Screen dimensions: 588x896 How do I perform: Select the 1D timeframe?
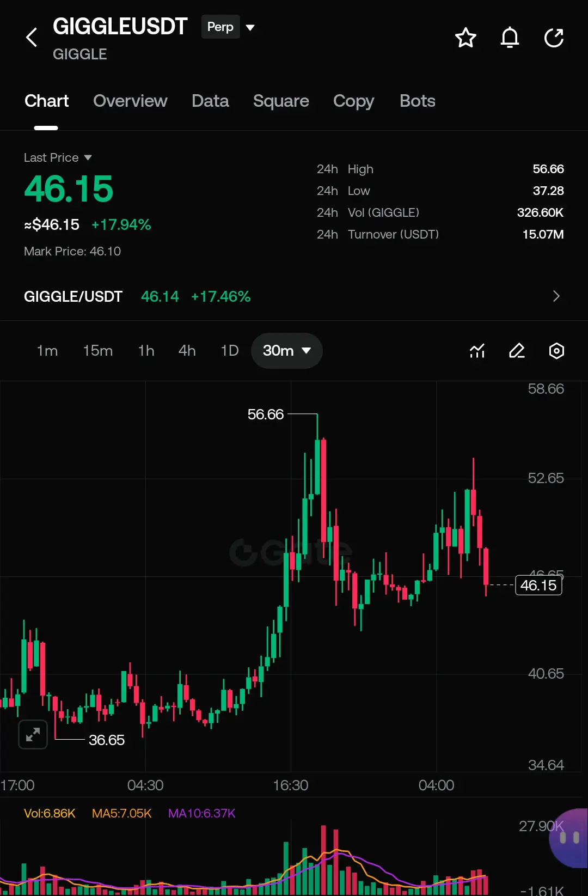coord(230,351)
